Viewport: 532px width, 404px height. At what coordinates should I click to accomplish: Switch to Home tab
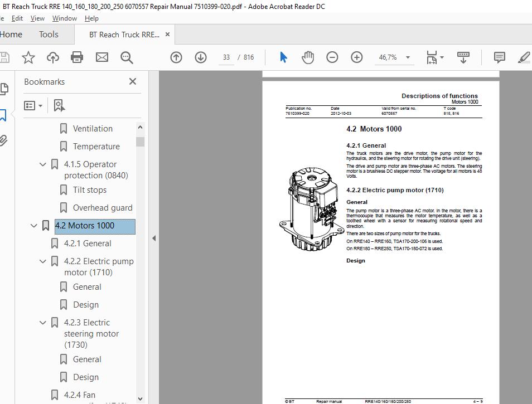point(11,34)
